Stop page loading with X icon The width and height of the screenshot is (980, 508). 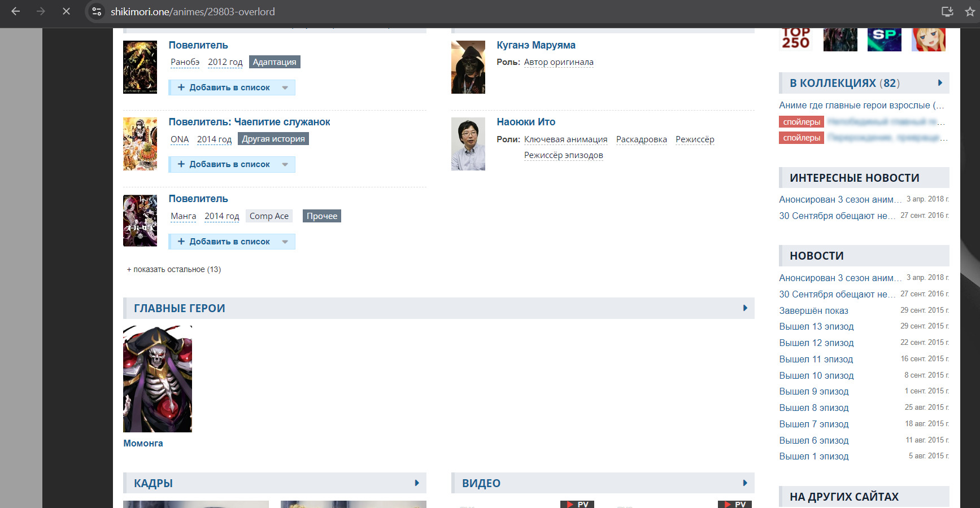[66, 11]
